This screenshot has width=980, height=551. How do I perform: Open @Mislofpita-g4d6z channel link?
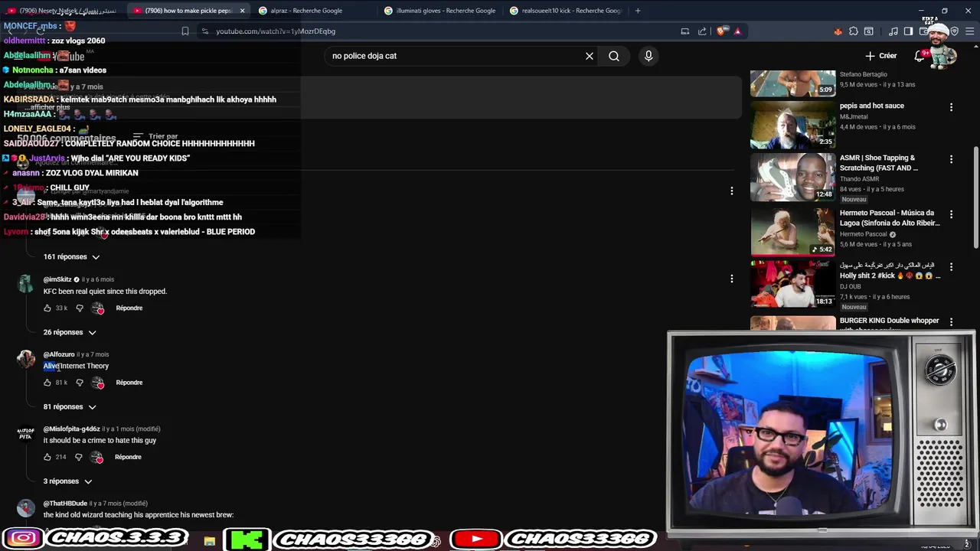click(71, 429)
